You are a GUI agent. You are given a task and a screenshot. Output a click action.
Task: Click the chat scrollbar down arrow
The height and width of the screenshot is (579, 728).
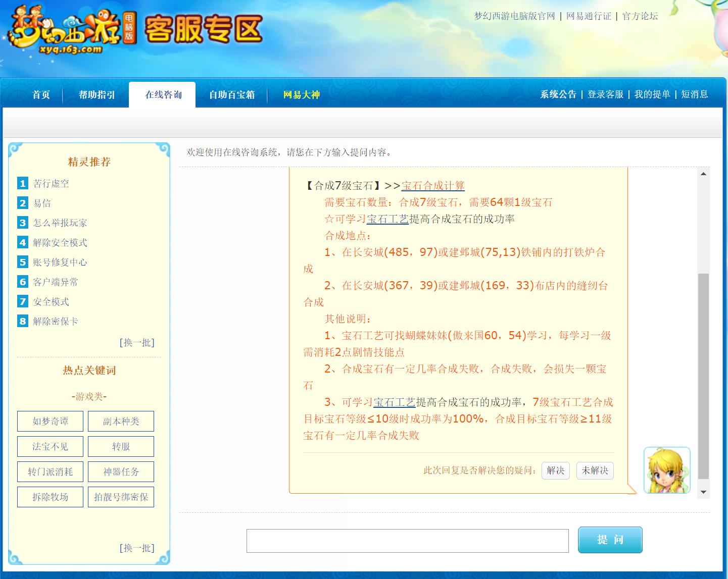(x=702, y=491)
